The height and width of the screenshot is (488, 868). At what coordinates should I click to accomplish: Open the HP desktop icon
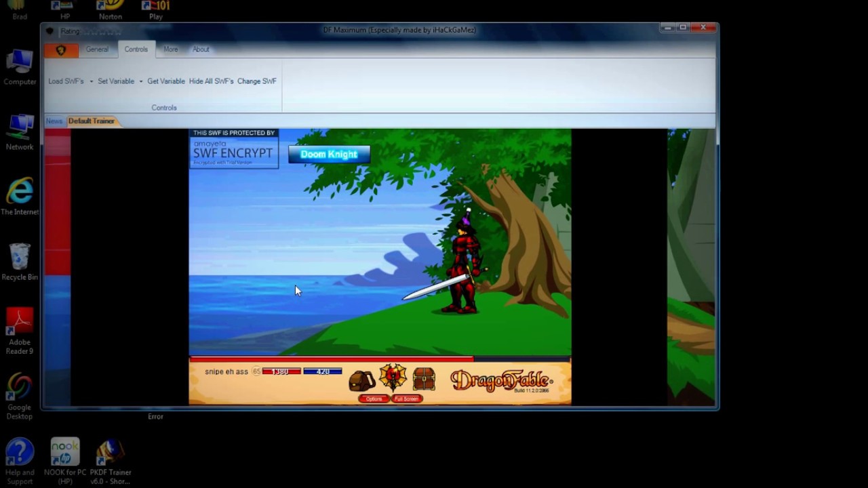pos(65,10)
